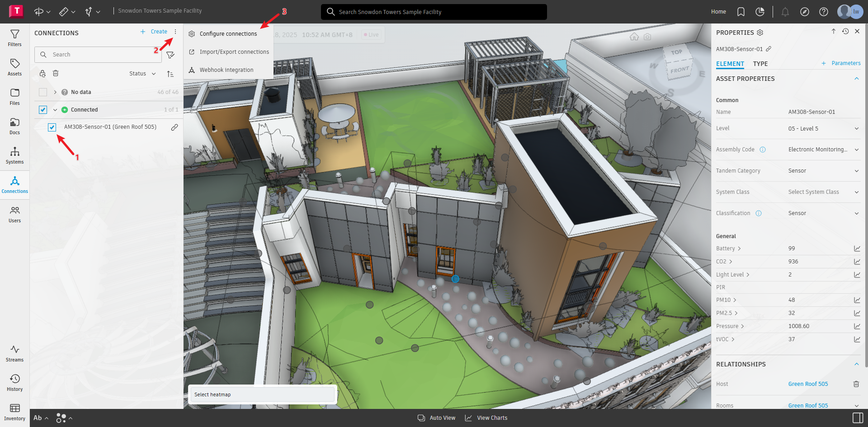Viewport: 868px width, 427px height.
Task: Open the History panel
Action: [14, 383]
